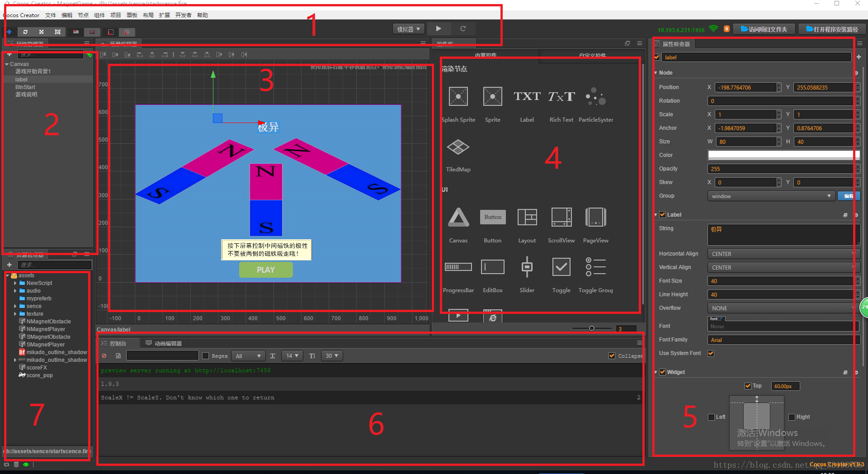Adjust the control library zoom slider

point(591,328)
